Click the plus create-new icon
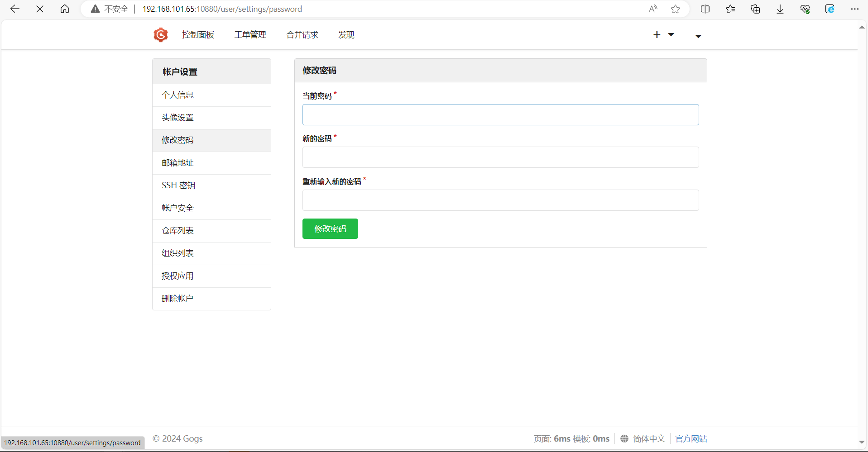 coord(657,35)
